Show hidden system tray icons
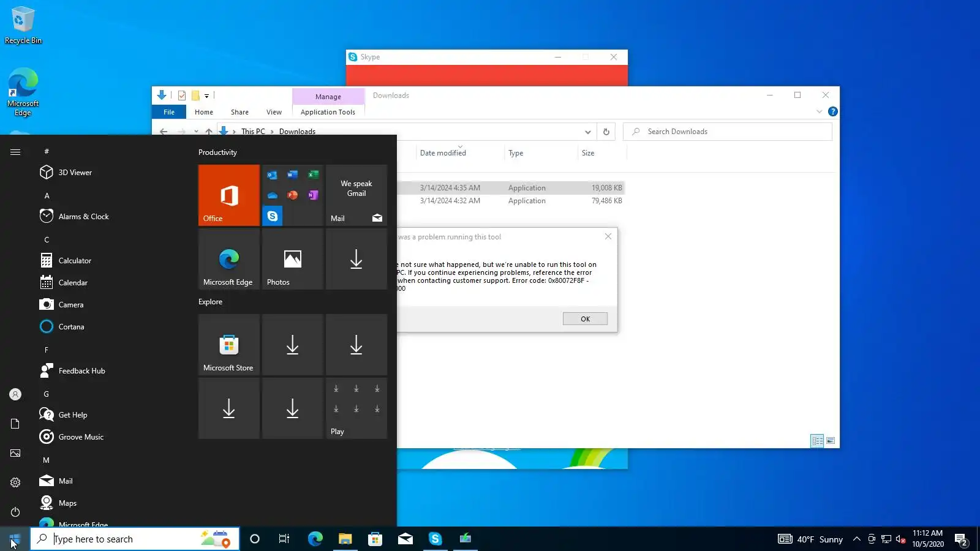 (x=857, y=539)
